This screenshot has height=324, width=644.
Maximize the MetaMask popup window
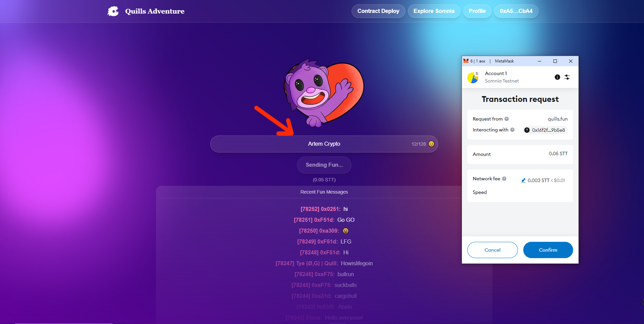tap(555, 61)
